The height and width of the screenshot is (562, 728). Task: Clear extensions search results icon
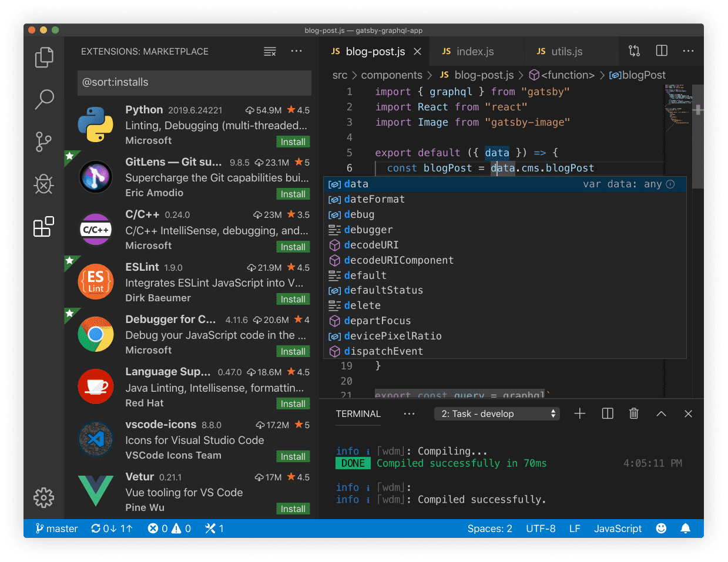coord(270,52)
